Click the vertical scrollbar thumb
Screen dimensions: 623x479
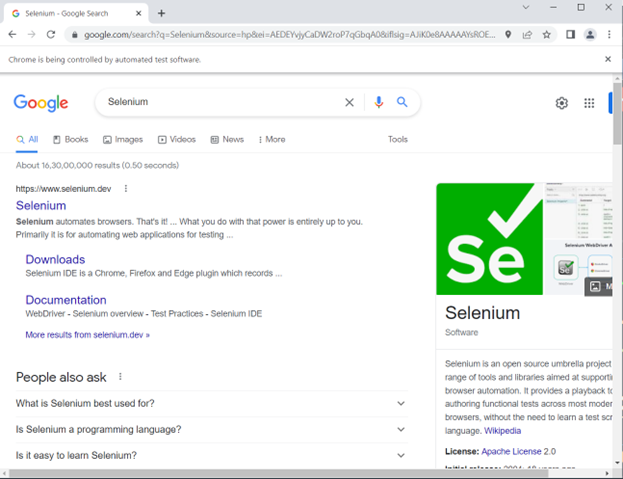pos(617,114)
